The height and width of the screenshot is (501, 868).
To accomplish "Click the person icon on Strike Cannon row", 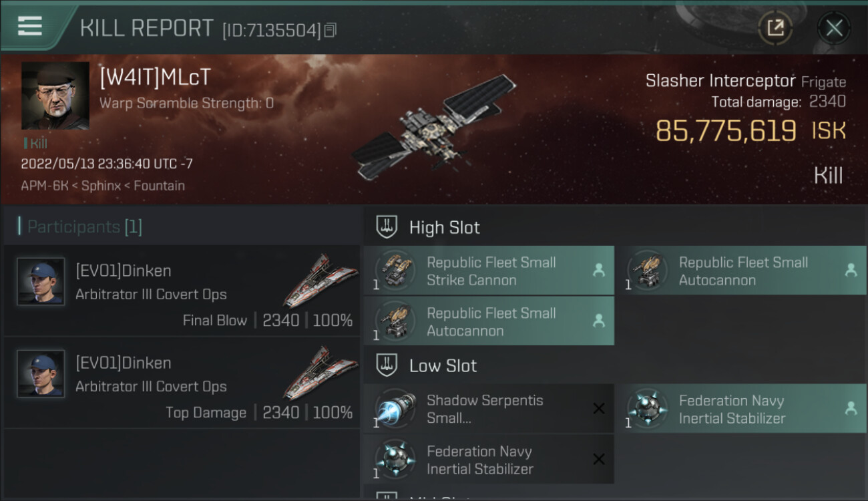I will pos(599,271).
